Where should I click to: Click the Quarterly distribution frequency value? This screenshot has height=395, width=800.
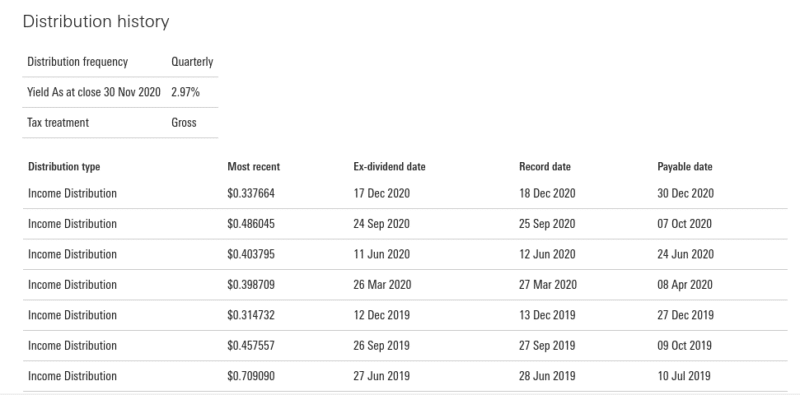(192, 62)
